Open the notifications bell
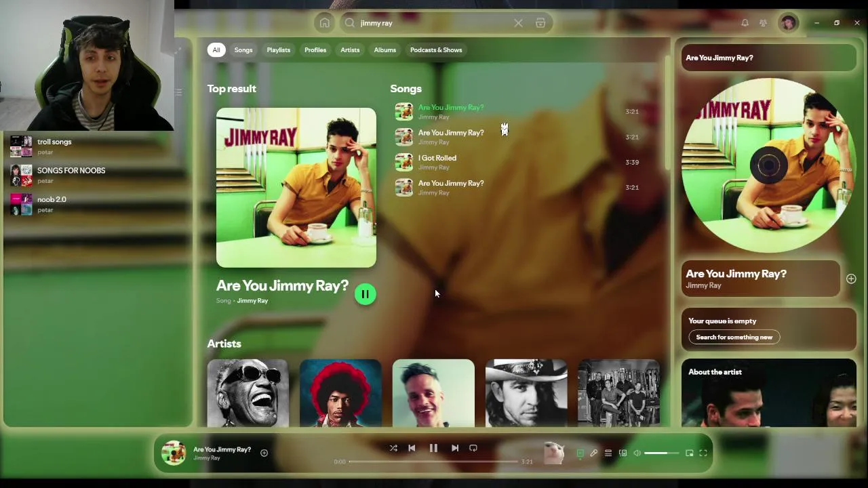The width and height of the screenshot is (868, 488). (x=745, y=23)
